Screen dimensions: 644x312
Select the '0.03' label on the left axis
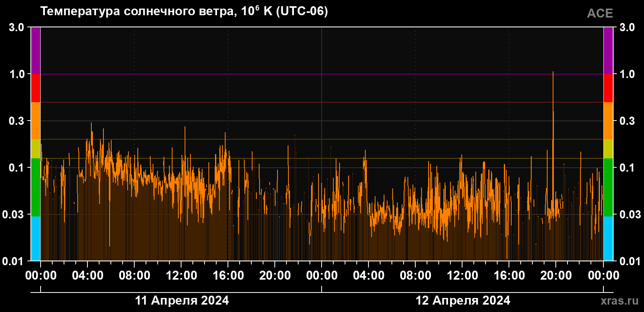13,214
